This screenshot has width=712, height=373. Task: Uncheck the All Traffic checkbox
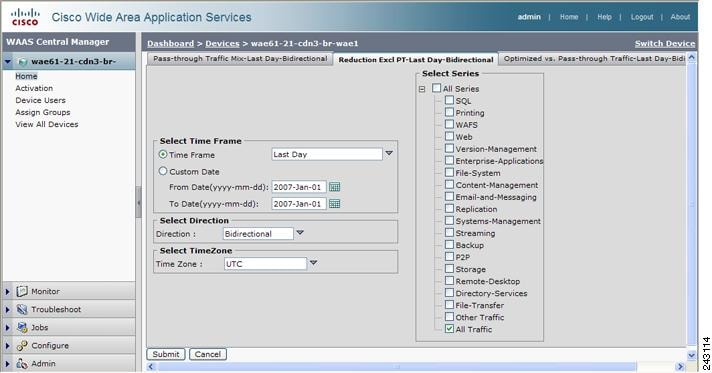click(x=449, y=328)
